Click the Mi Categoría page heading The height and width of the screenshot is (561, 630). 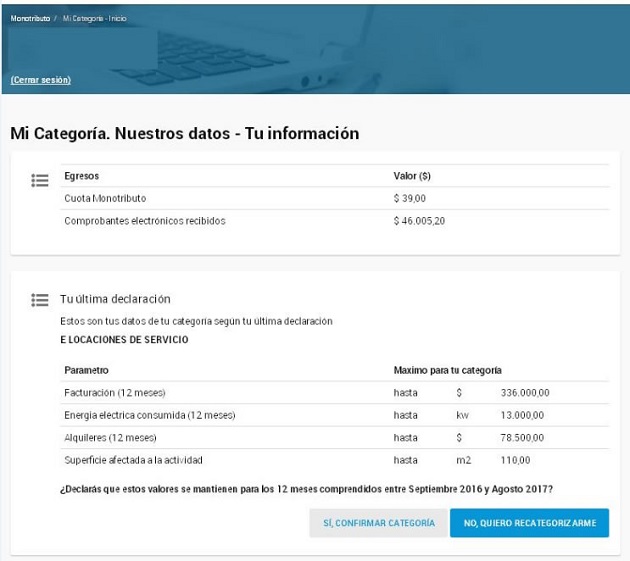coord(185,133)
